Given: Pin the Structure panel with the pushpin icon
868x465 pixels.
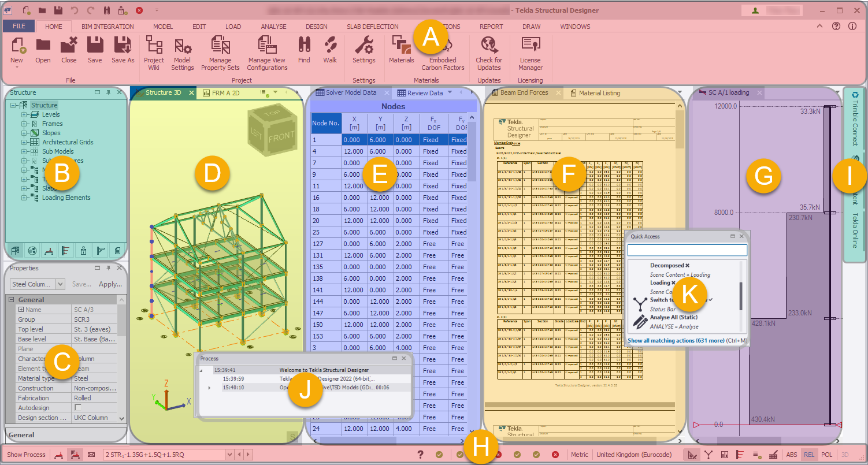Looking at the screenshot, I should pos(108,92).
